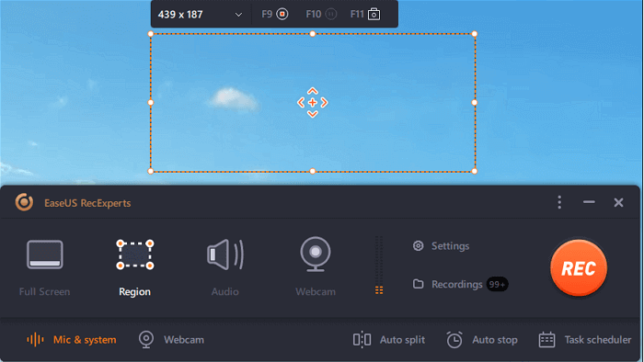Select Full Screen recording mode icon
This screenshot has width=644, height=362.
45,255
